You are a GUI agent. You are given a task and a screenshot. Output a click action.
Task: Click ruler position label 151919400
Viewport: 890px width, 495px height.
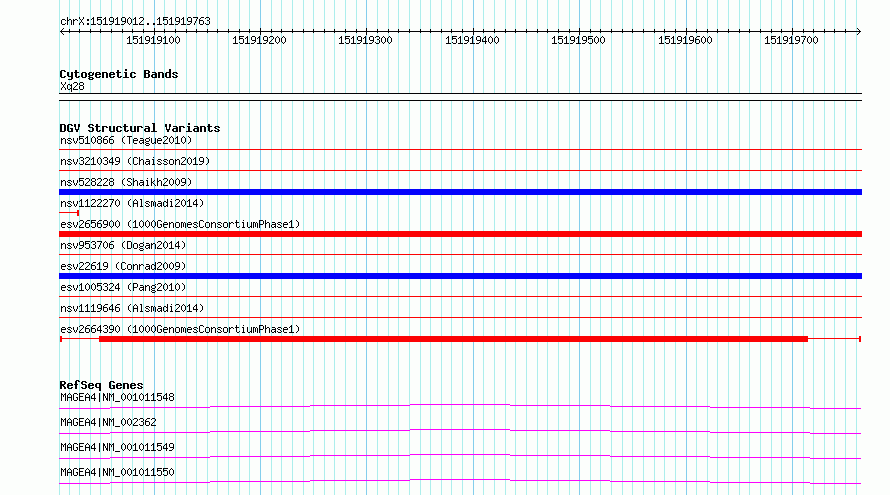click(x=472, y=40)
